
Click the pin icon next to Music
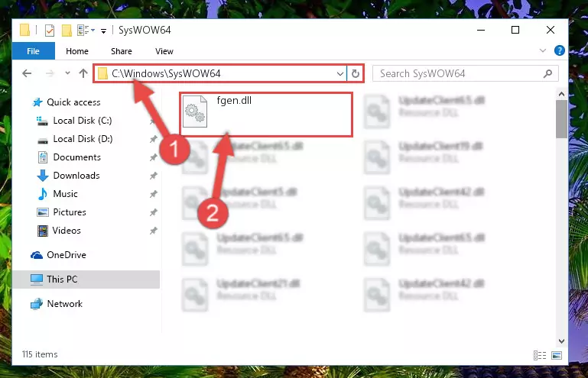[x=154, y=194]
